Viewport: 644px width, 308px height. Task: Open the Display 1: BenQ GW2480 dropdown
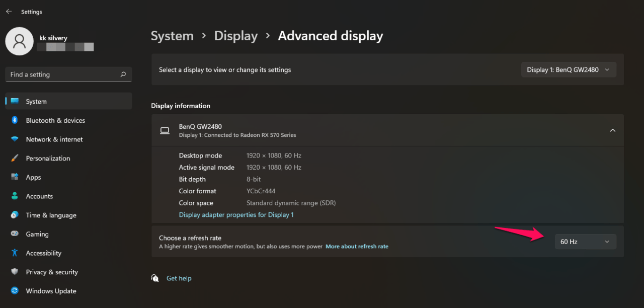569,70
